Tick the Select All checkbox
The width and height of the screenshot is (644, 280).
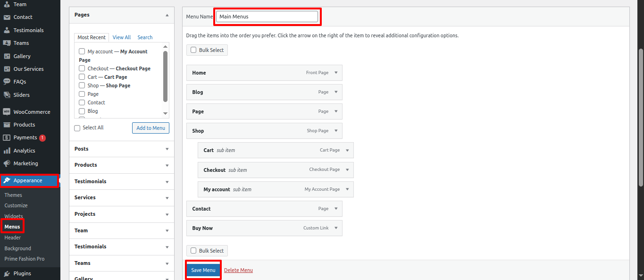(77, 128)
